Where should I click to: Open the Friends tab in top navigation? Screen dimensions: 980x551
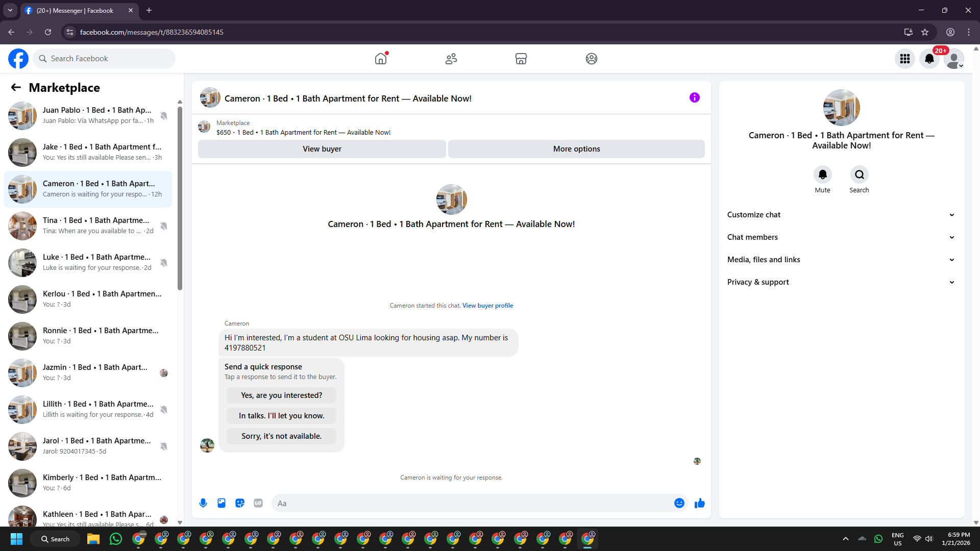coord(451,59)
